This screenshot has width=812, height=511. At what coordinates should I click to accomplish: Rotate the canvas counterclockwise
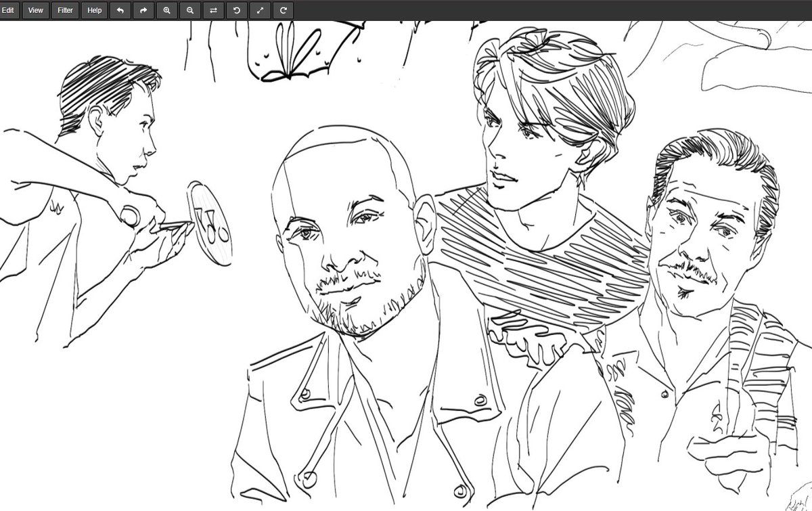pyautogui.click(x=236, y=10)
